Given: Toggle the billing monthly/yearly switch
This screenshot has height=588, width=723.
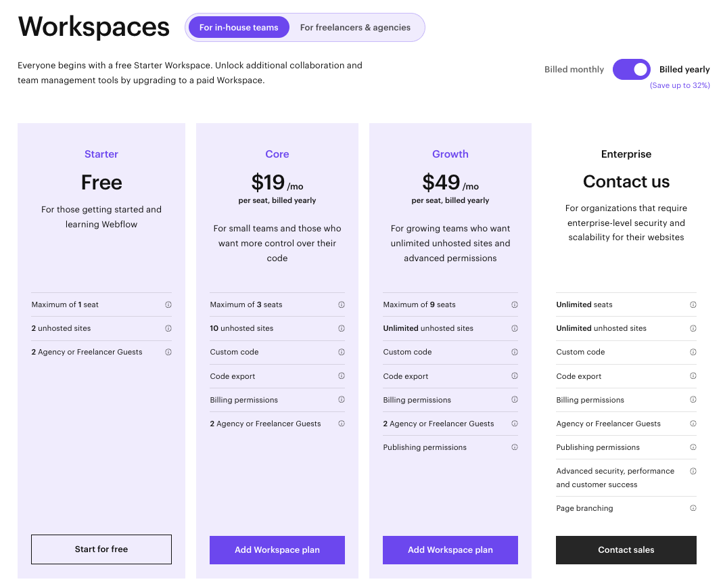Looking at the screenshot, I should pos(631,69).
